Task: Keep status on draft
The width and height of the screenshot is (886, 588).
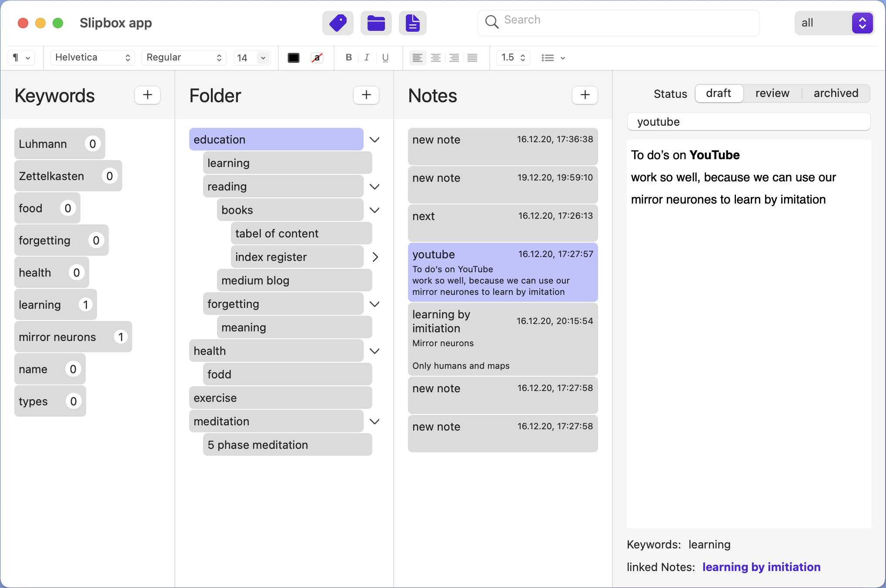Action: tap(719, 93)
